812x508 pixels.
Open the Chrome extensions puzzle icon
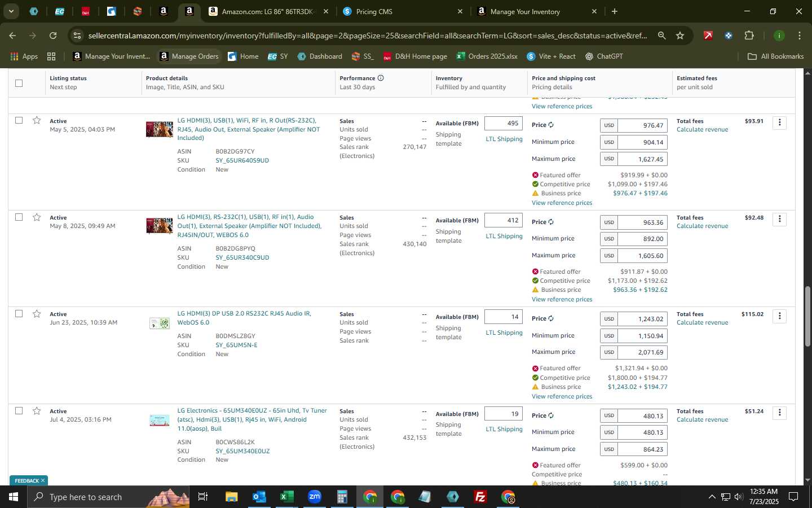coord(749,36)
